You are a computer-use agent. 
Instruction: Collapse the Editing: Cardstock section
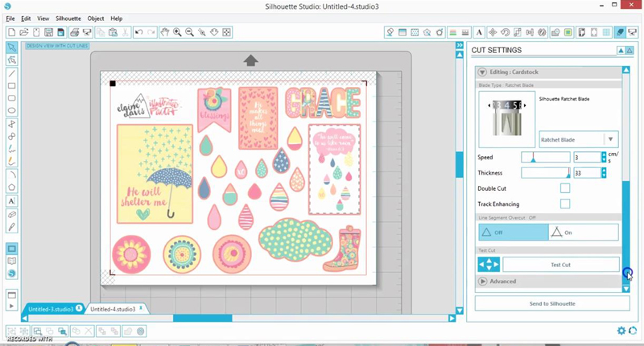482,72
